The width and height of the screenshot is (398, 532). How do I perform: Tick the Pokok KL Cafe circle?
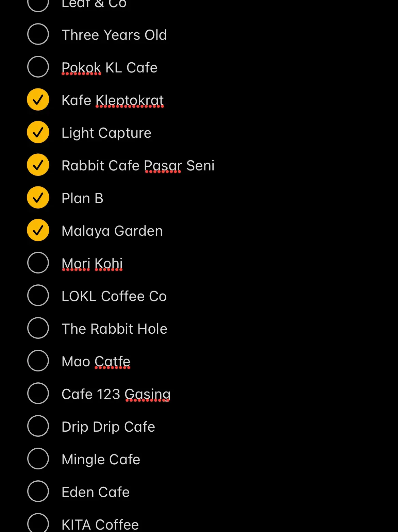click(38, 67)
